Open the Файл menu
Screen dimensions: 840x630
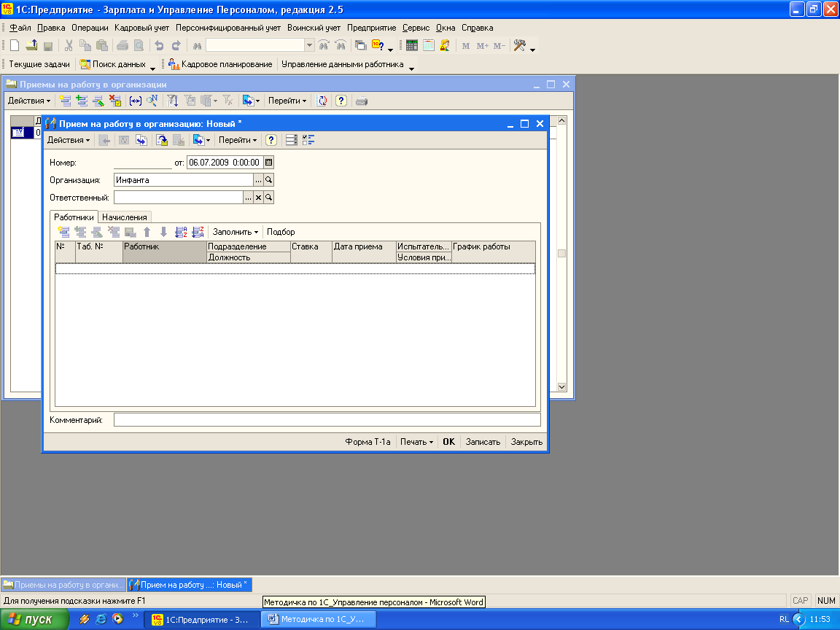coord(20,28)
